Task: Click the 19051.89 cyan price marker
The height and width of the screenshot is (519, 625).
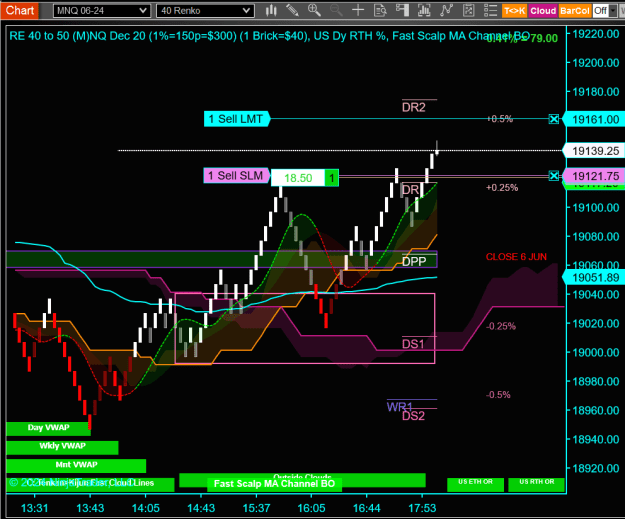Action: pyautogui.click(x=595, y=277)
